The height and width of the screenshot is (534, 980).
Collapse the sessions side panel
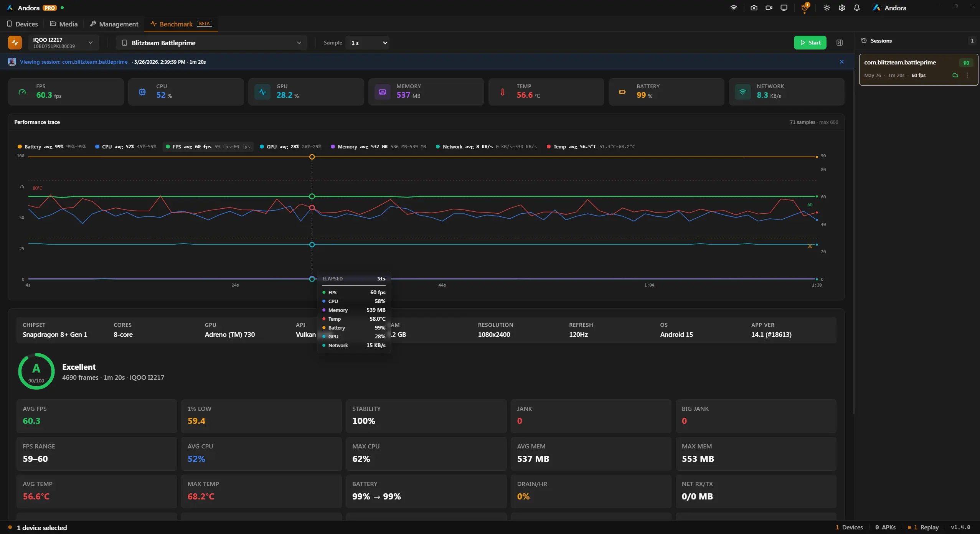(840, 43)
